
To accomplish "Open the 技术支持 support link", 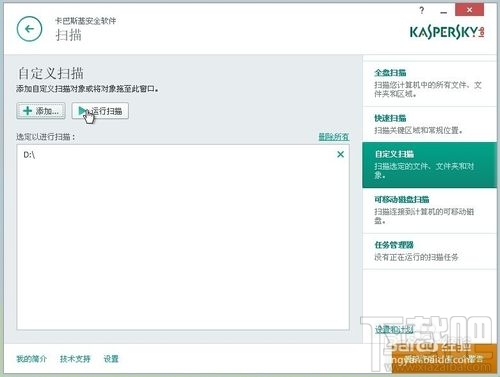I will (75, 359).
